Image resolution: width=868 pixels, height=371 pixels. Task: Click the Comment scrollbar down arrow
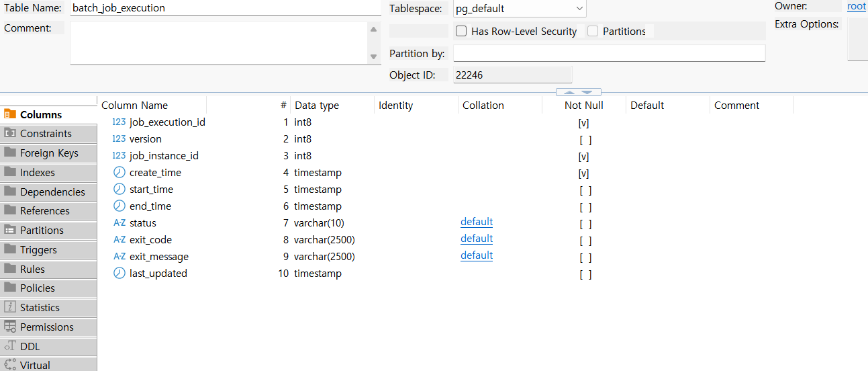point(374,57)
